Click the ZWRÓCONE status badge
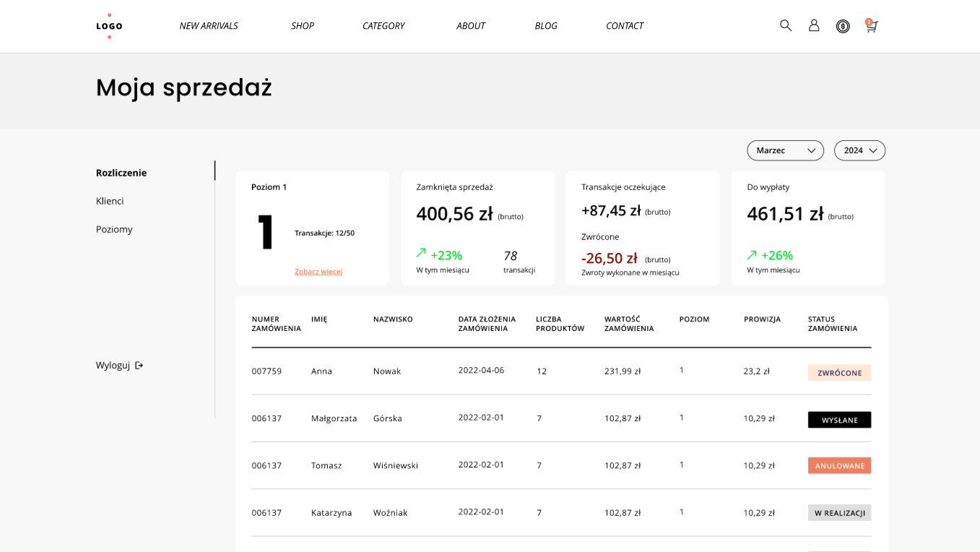Screen dimensions: 980x552 coord(839,373)
